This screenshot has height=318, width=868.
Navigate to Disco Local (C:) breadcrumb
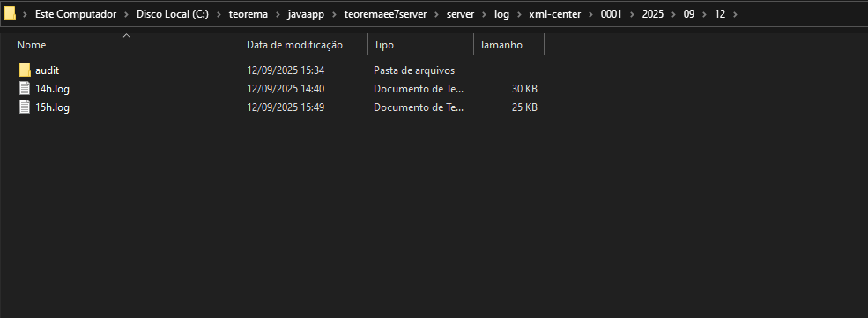173,14
